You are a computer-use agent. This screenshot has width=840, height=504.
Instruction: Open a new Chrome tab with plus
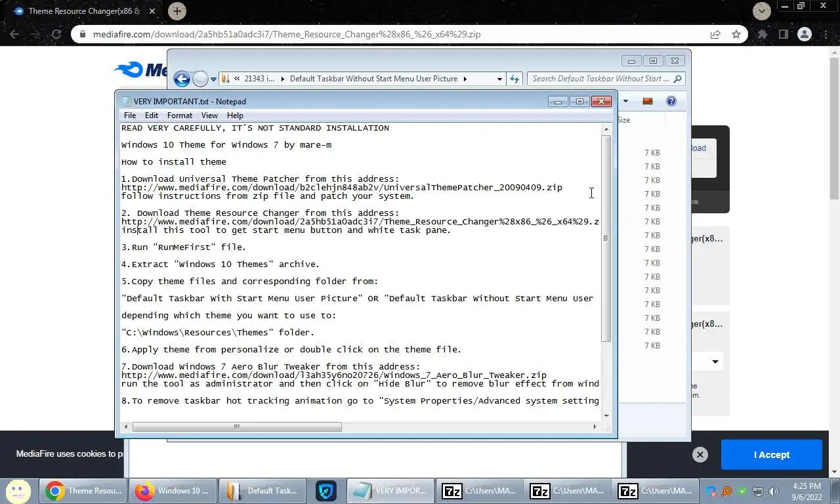pyautogui.click(x=177, y=10)
